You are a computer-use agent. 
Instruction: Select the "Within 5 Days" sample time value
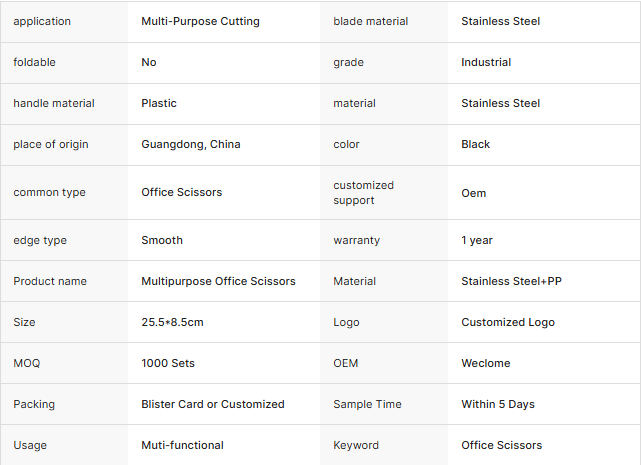point(498,404)
